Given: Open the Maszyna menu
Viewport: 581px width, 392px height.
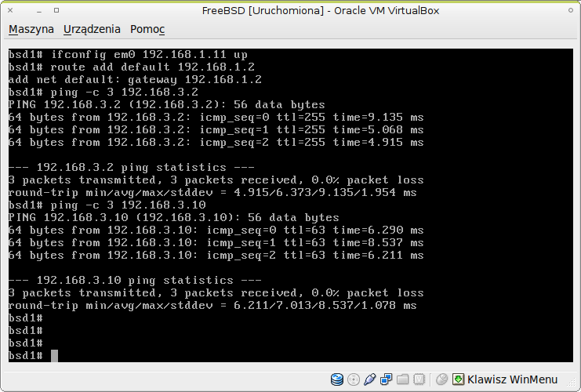Looking at the screenshot, I should pyautogui.click(x=31, y=29).
